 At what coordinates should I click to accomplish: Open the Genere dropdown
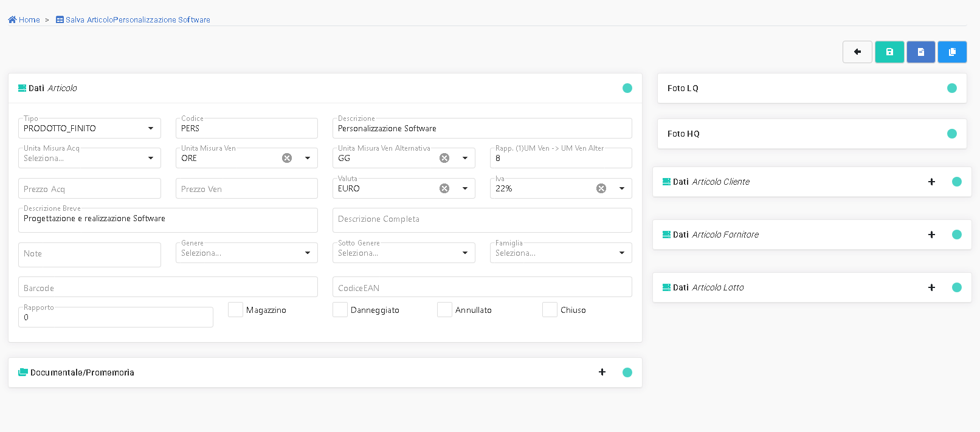(x=307, y=253)
